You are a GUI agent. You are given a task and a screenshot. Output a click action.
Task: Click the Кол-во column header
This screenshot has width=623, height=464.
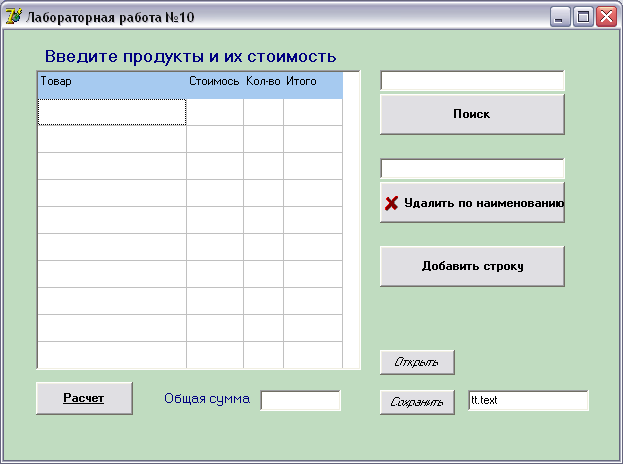click(263, 85)
